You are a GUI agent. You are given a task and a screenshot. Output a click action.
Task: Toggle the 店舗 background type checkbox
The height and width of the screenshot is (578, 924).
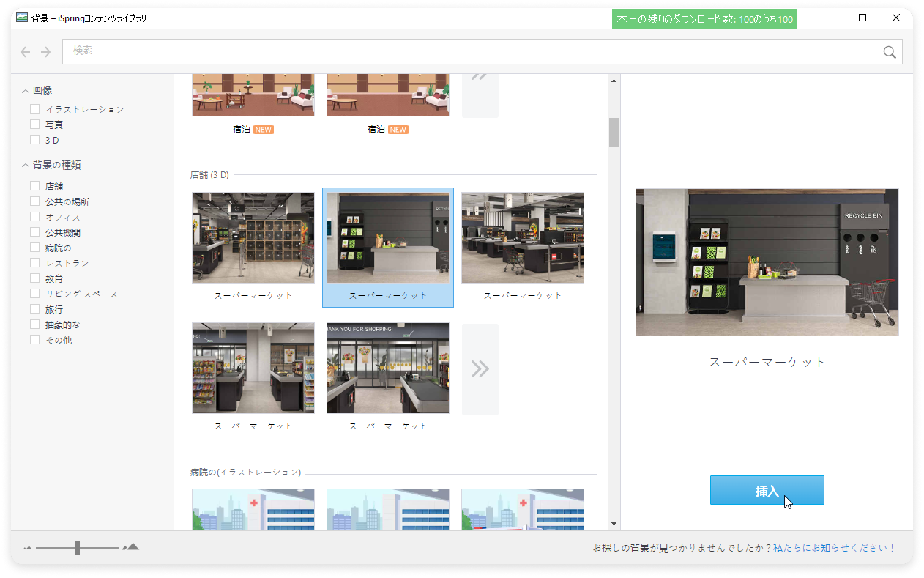(35, 186)
